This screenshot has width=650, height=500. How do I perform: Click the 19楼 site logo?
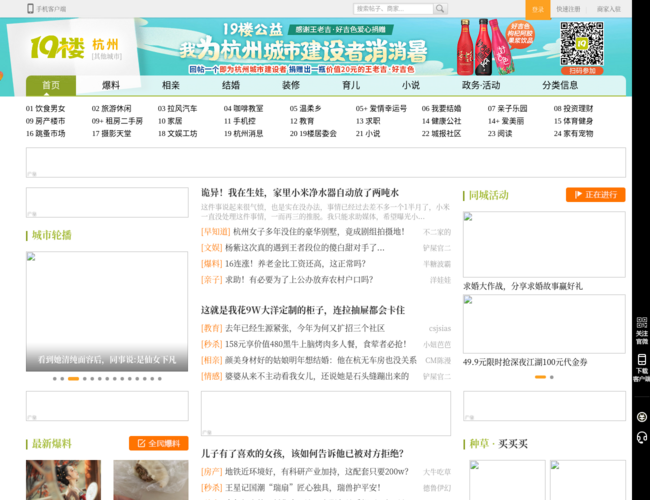click(x=57, y=47)
